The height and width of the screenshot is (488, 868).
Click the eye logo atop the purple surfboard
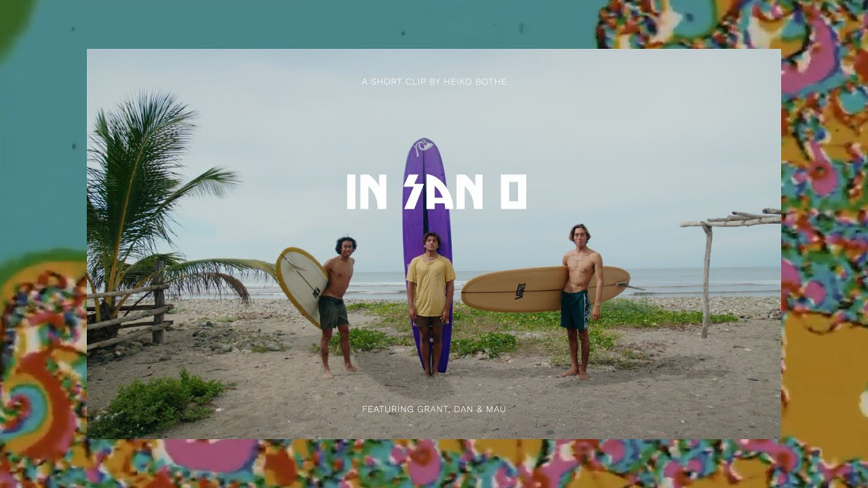[424, 147]
